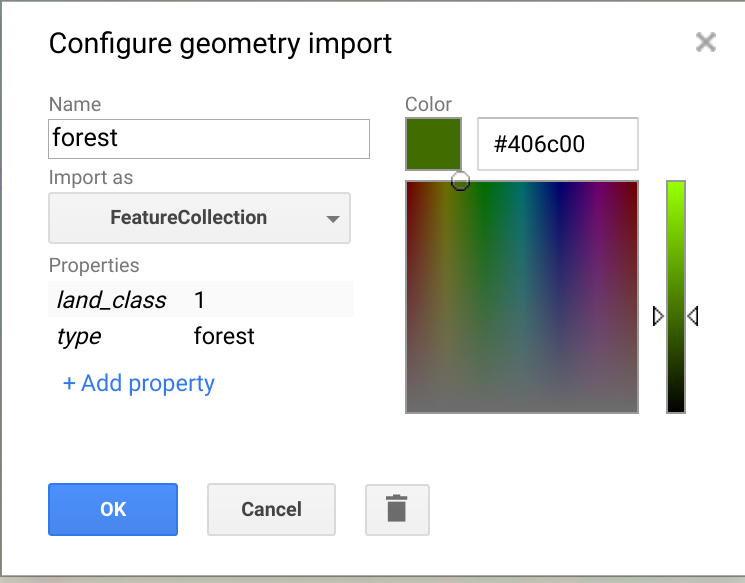
Task: Click the circular color picker cursor
Action: pos(460,181)
